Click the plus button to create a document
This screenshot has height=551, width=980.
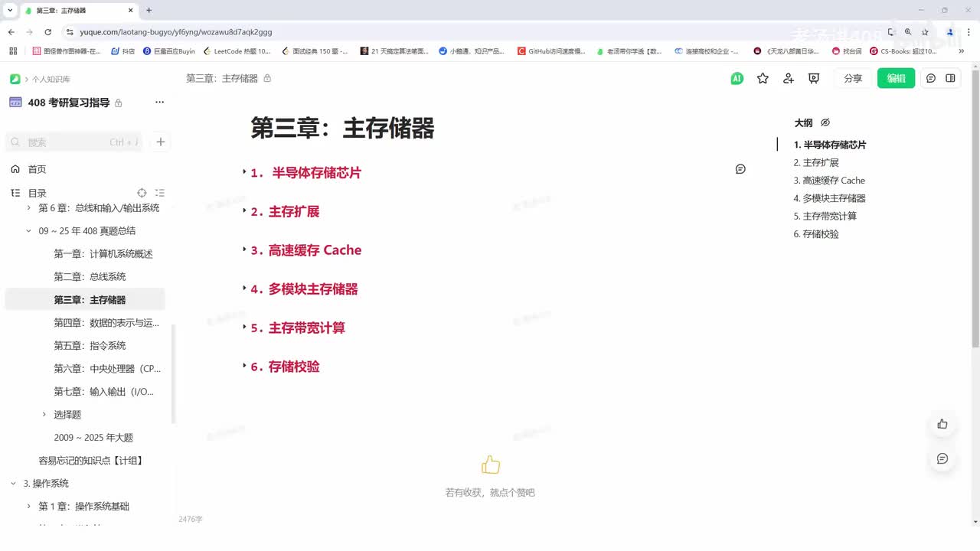click(161, 142)
